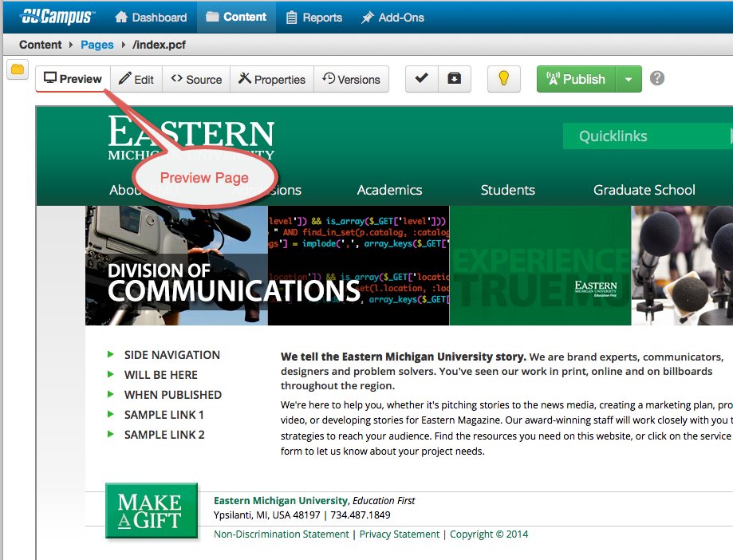This screenshot has width=733, height=560.
Task: Click the checkmark page check button
Action: 422,78
